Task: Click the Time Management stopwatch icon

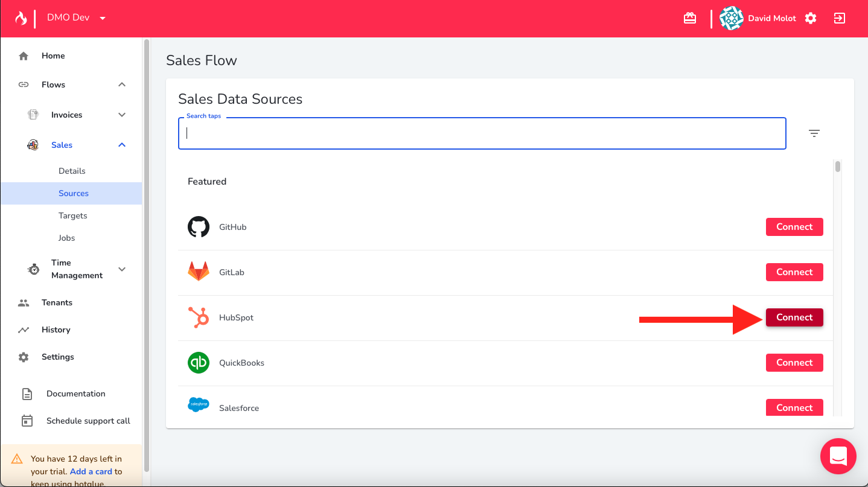Action: click(x=34, y=269)
